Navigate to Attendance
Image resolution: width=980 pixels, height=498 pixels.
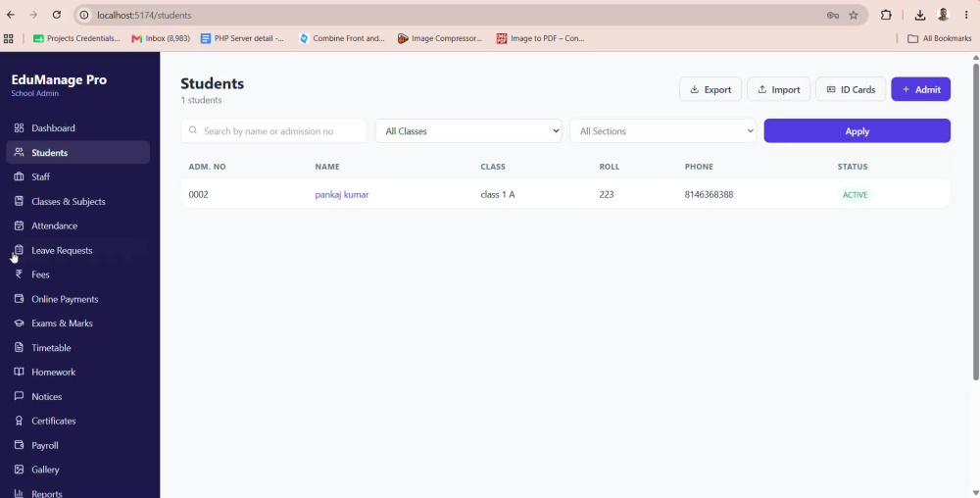point(77,225)
